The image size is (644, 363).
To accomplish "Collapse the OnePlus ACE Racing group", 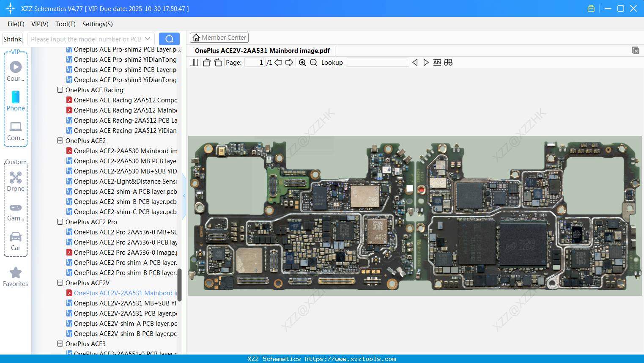I will 60,90.
